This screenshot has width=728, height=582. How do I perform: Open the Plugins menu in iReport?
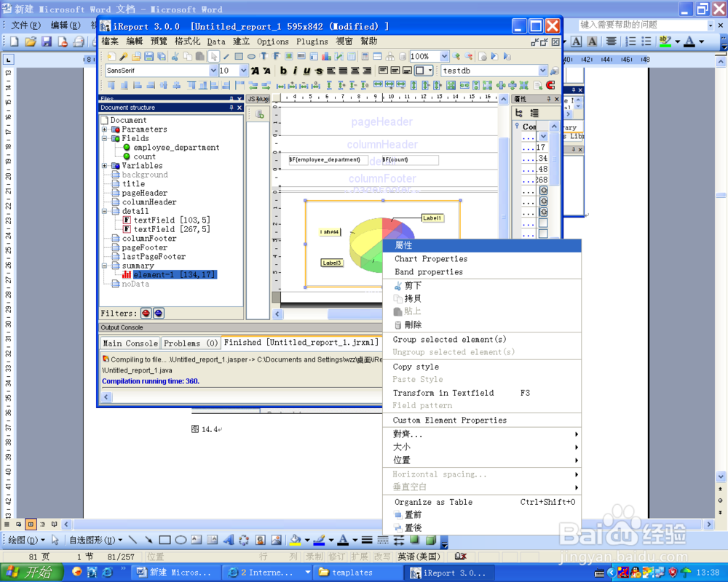coord(312,41)
